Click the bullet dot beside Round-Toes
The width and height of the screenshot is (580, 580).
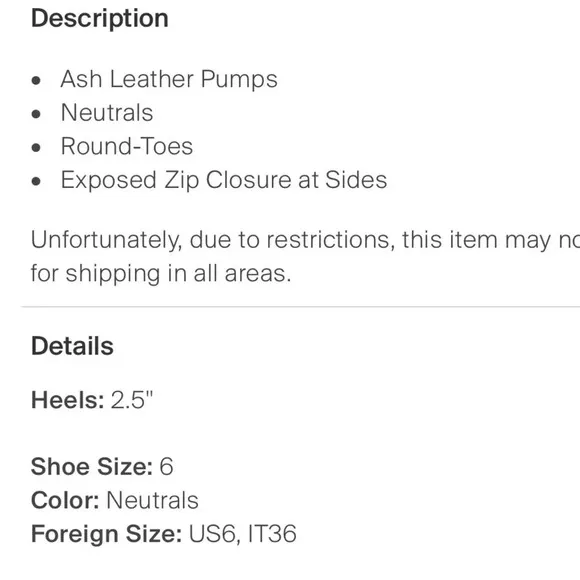[36, 148]
